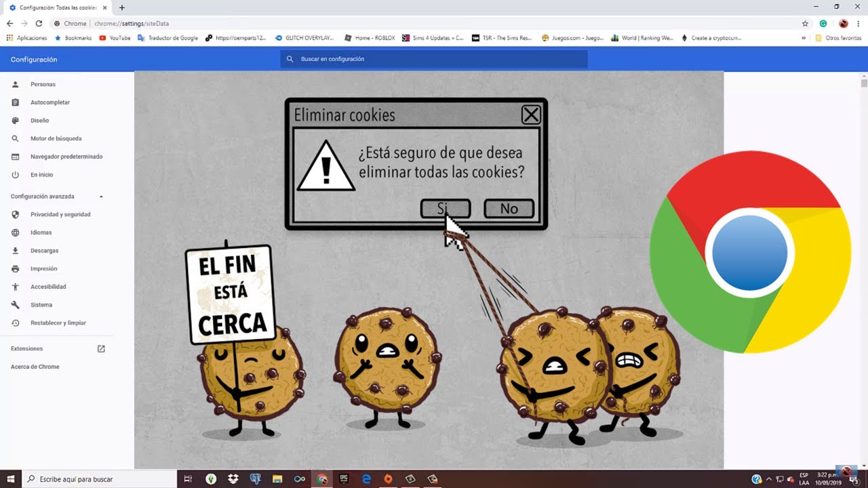This screenshot has height=488, width=868.
Task: Open the Chrome three-dot menu
Action: [859, 24]
